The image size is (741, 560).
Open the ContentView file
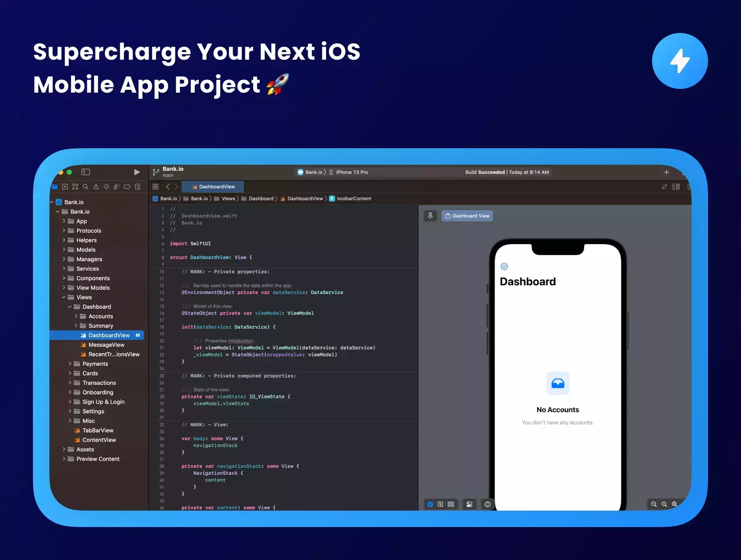95,440
